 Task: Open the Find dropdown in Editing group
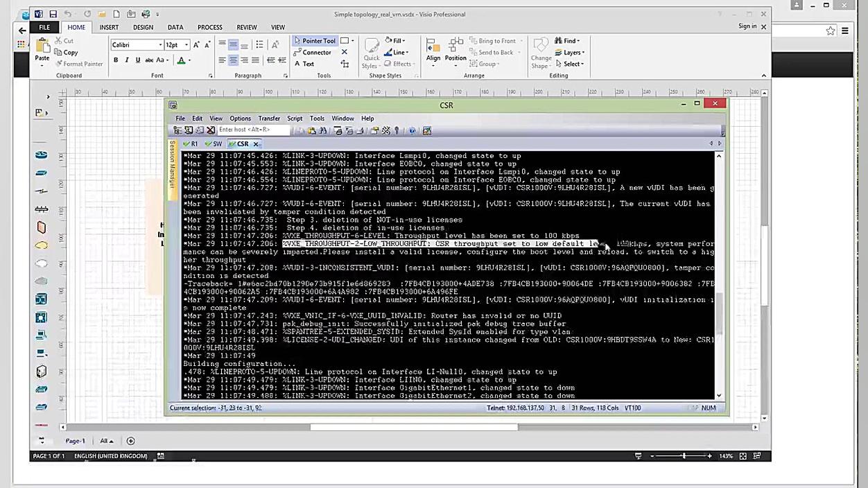click(x=567, y=41)
